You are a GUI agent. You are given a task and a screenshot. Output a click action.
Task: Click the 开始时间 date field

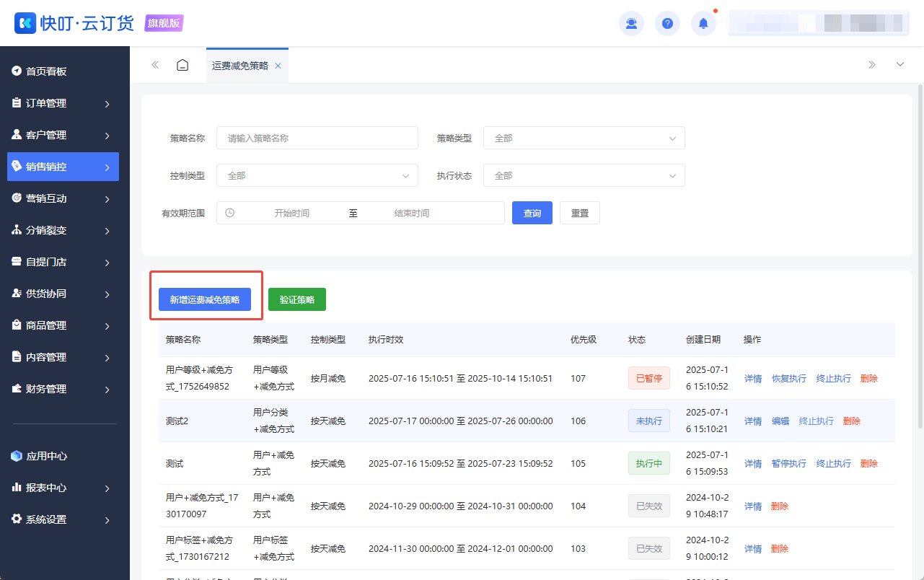[x=292, y=213]
